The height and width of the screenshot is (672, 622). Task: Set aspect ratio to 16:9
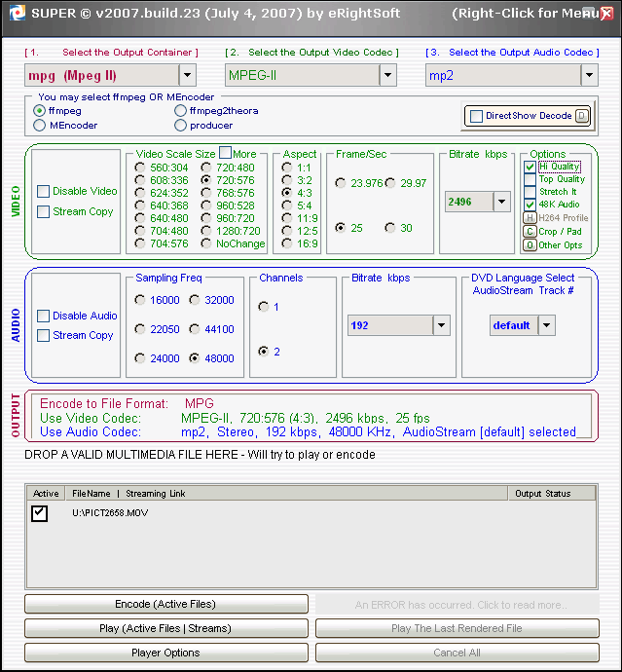(x=287, y=244)
